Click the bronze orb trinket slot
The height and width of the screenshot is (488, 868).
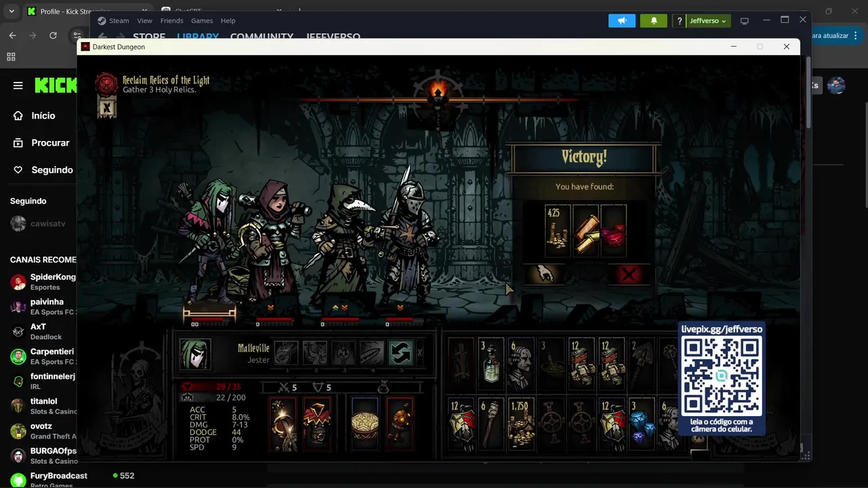[x=399, y=424]
